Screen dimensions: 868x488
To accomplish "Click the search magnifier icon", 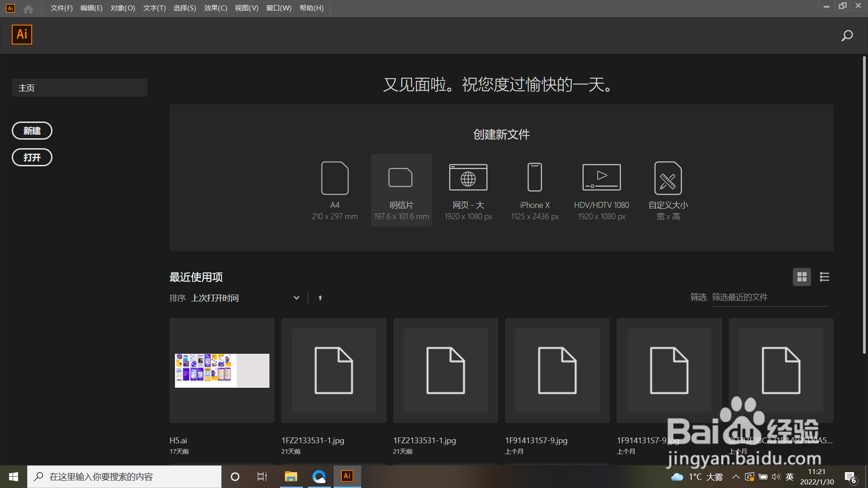I will [847, 36].
